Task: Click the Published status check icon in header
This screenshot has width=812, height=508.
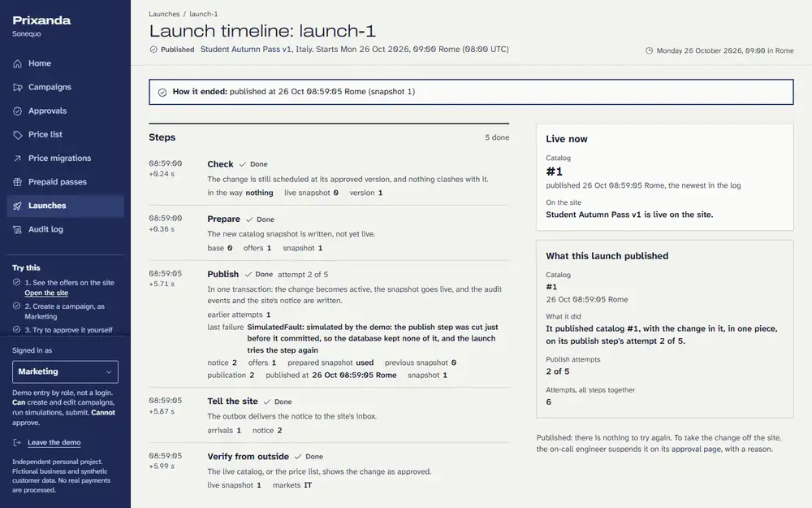Action: click(153, 50)
